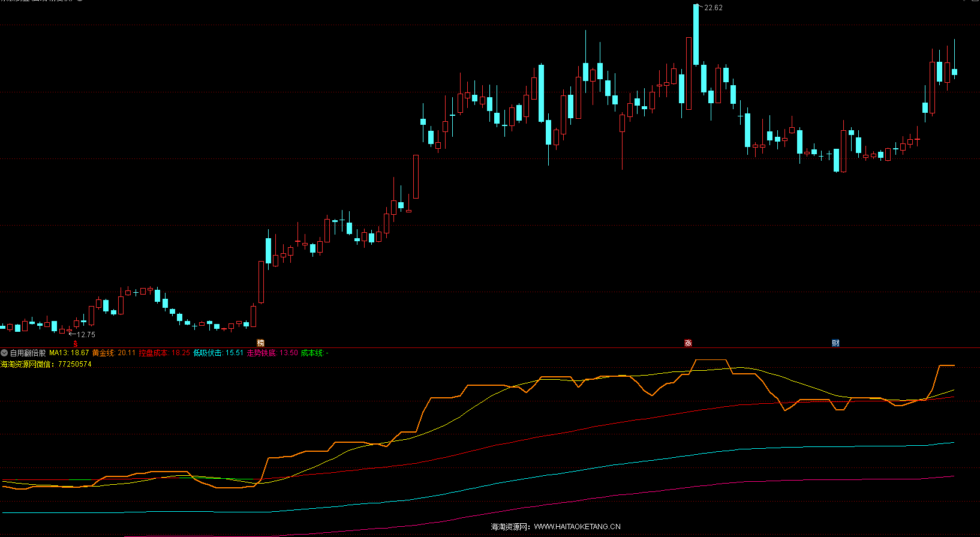Click the orange 榜 event marker

(x=260, y=343)
